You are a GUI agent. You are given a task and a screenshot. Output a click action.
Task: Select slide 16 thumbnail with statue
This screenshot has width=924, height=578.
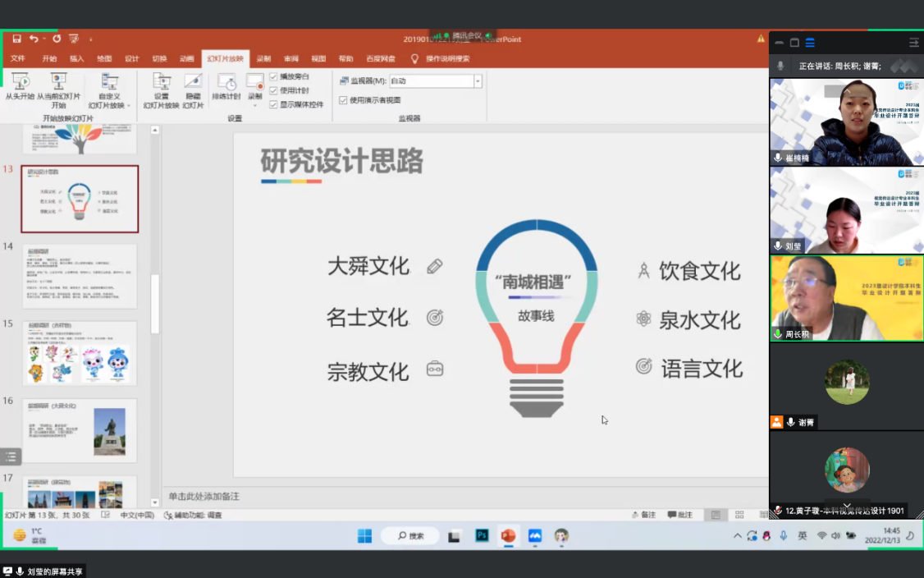click(x=80, y=430)
